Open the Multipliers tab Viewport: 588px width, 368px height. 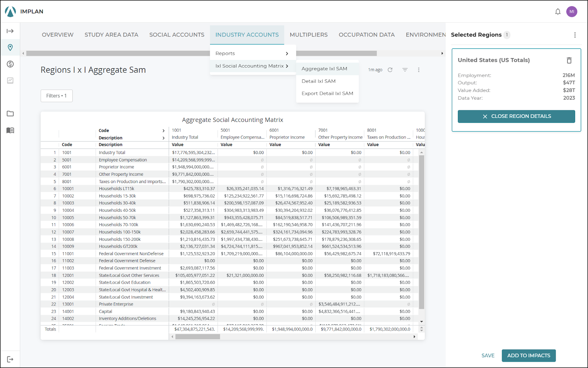[309, 35]
